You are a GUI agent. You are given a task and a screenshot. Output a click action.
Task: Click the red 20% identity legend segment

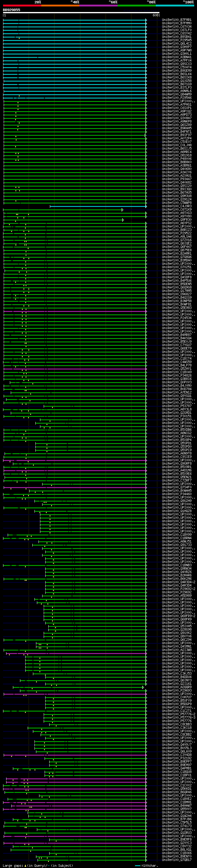pyautogui.click(x=22, y=6)
